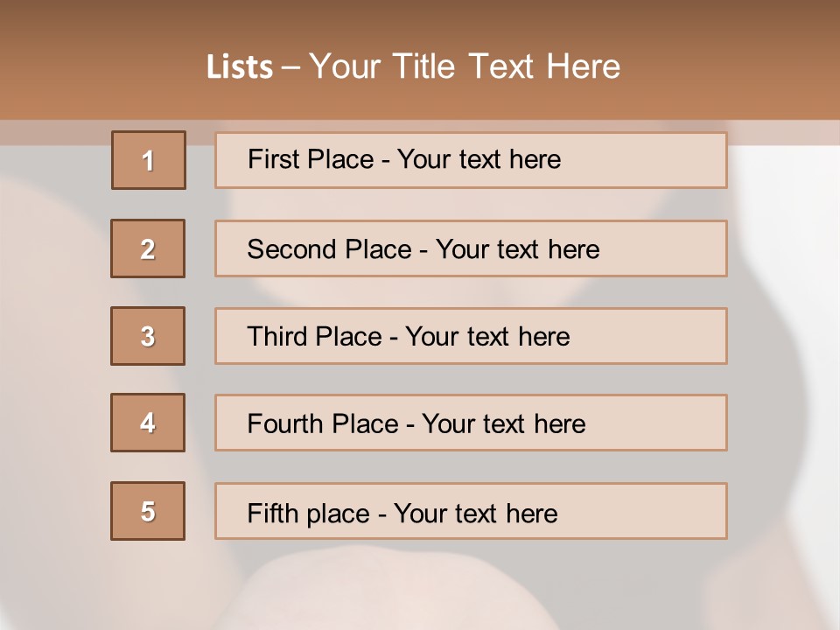This screenshot has width=840, height=630.
Task: Select the number 3 box
Action: (x=148, y=336)
